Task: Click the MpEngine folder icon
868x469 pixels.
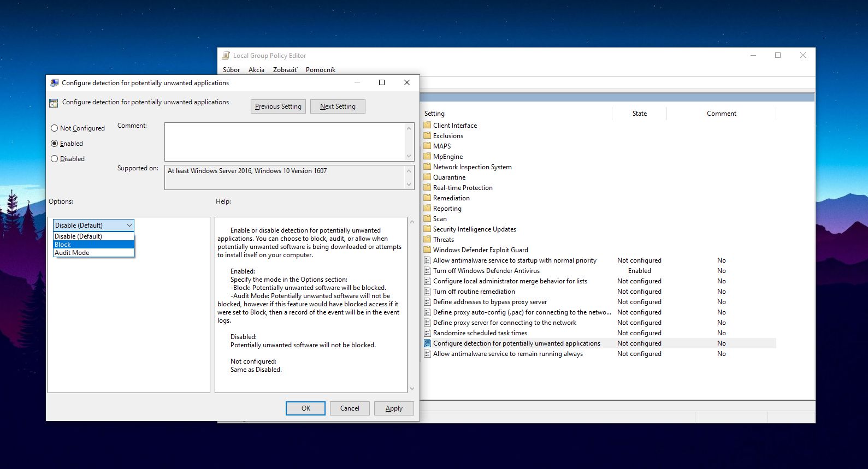Action: pyautogui.click(x=427, y=156)
